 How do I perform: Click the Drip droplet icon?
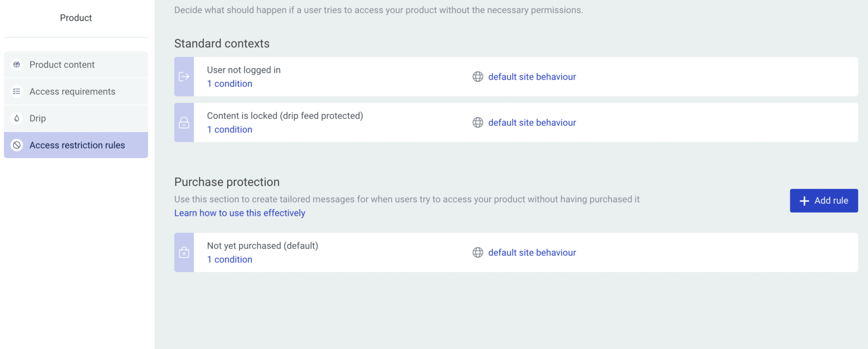[x=17, y=118]
